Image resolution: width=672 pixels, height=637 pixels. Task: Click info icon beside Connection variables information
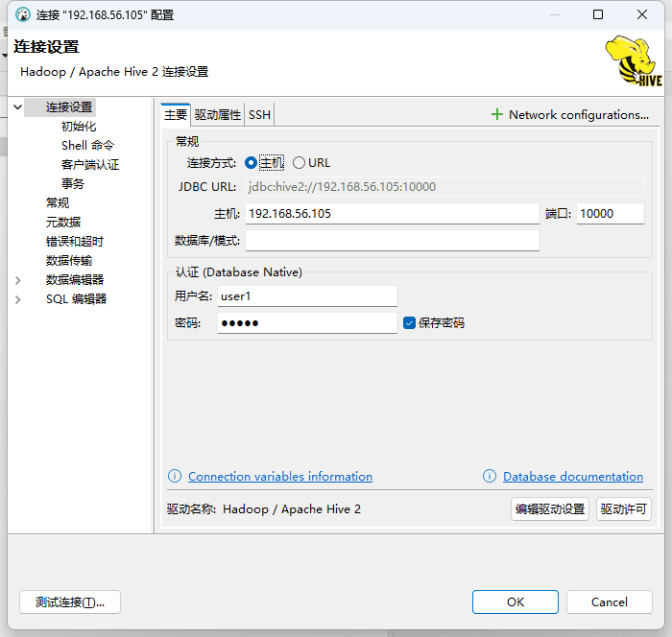coord(175,476)
